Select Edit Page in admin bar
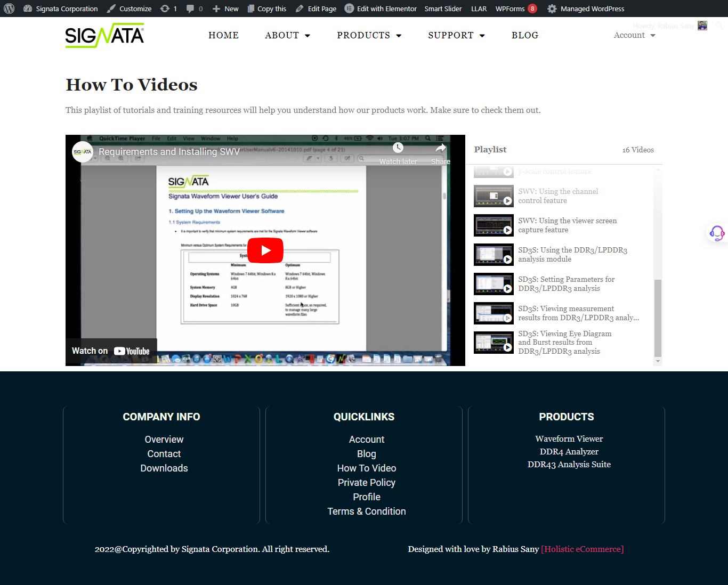Image resolution: width=728 pixels, height=585 pixels. 316,9
